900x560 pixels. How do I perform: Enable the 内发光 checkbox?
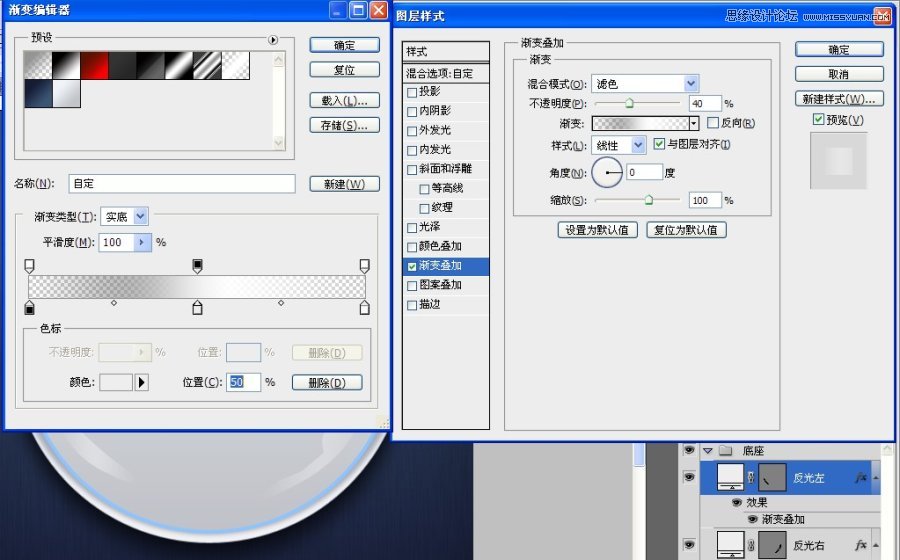(x=412, y=150)
